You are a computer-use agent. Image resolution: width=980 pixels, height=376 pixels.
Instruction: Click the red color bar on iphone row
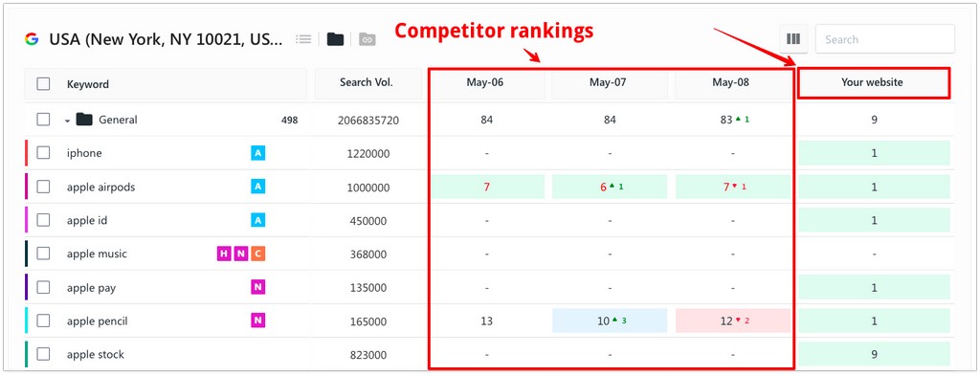pyautogui.click(x=26, y=153)
